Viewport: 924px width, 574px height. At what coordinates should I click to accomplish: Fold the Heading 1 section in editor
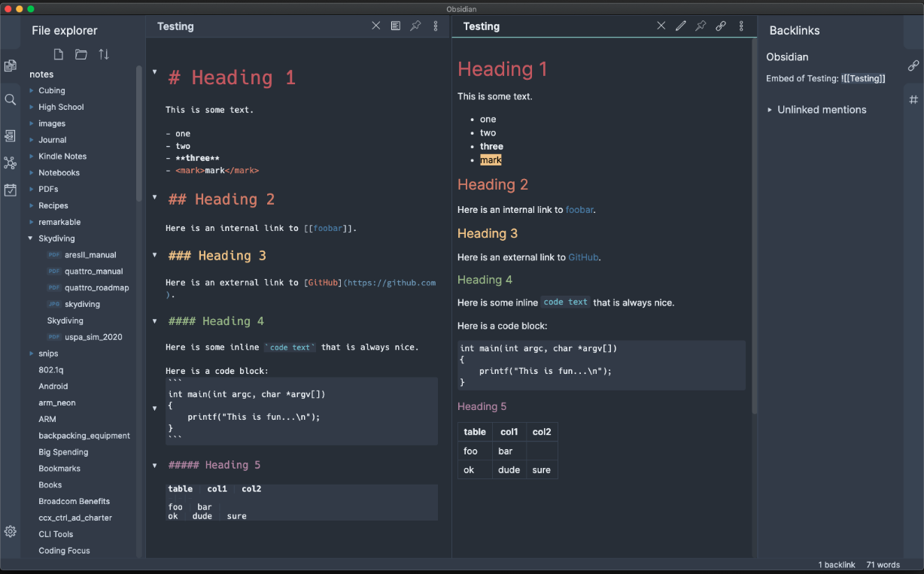point(154,72)
